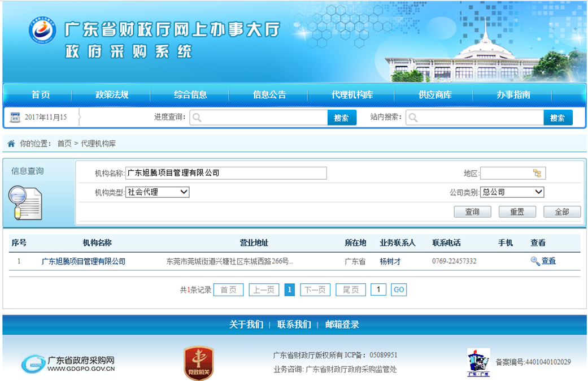The width and height of the screenshot is (588, 381).
Task: Click the calendar icon beside 2017年11月15
Action: click(15, 118)
